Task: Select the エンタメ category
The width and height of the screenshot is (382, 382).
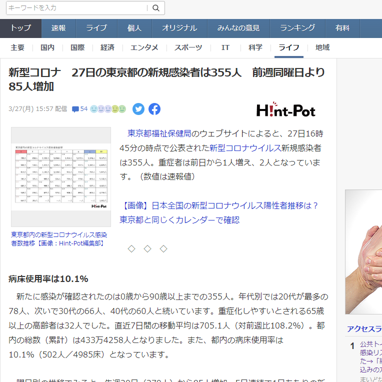Action: coord(144,48)
